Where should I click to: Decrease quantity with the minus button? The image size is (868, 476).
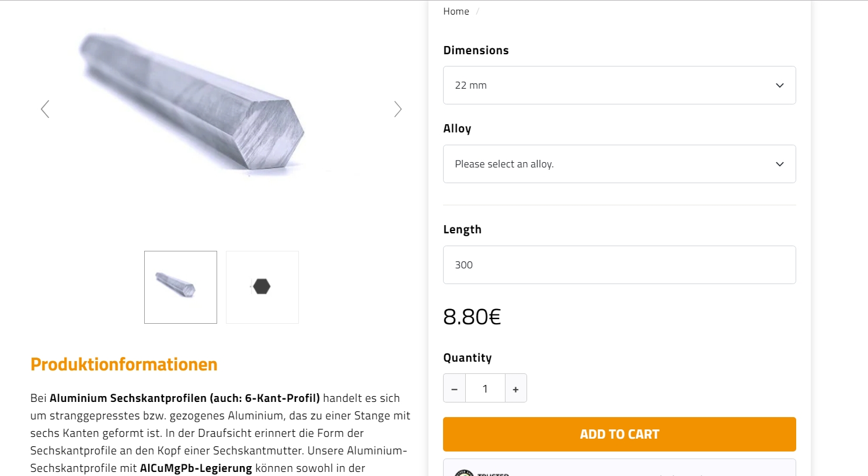pos(454,388)
